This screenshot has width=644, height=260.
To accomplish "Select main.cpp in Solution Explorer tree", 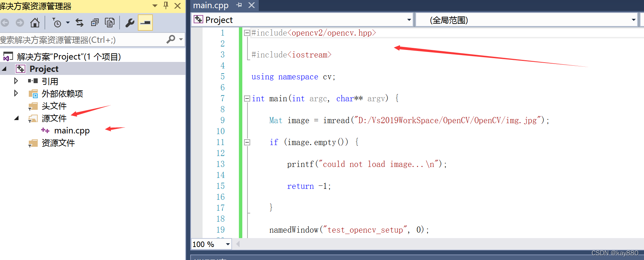I will point(72,131).
